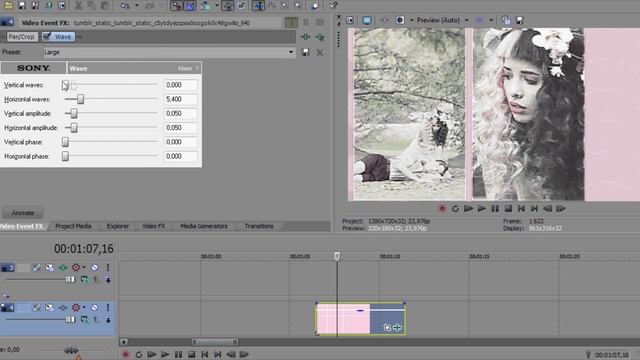Click the About link in Wave header
This screenshot has height=360, width=640.
tap(184, 68)
